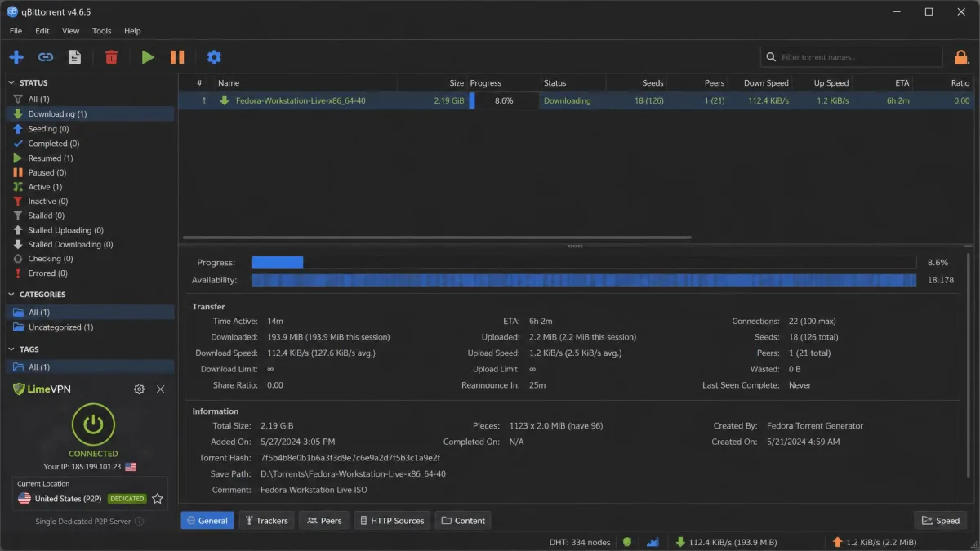
Task: Click the Availability bar in details panel
Action: [x=584, y=280]
